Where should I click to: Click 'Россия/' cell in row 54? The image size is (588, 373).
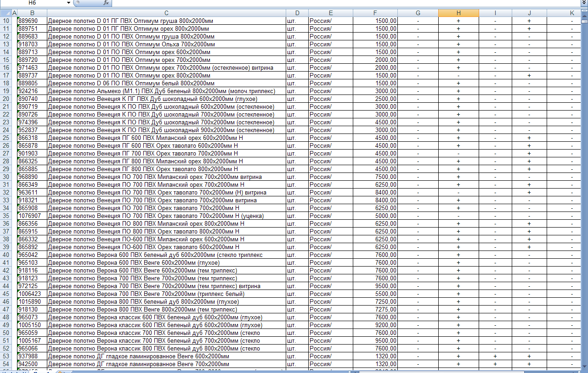point(331,364)
